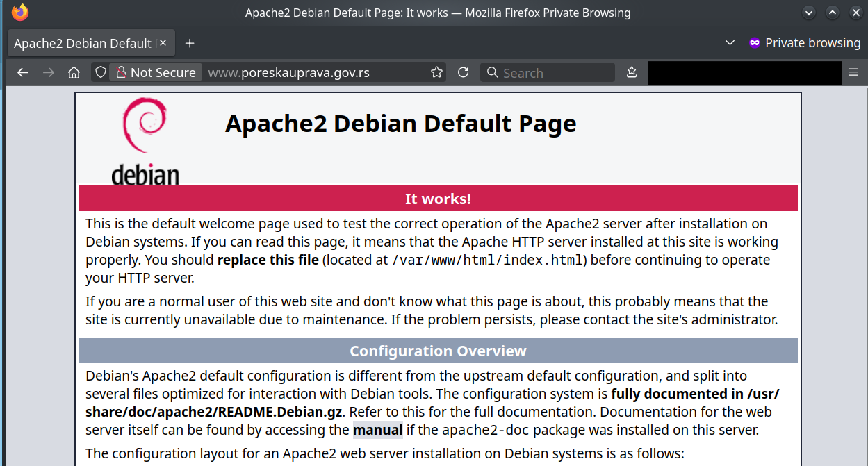Close the Apache2 Debian Default tab
Viewport: 868px width, 466px height.
pyautogui.click(x=163, y=43)
